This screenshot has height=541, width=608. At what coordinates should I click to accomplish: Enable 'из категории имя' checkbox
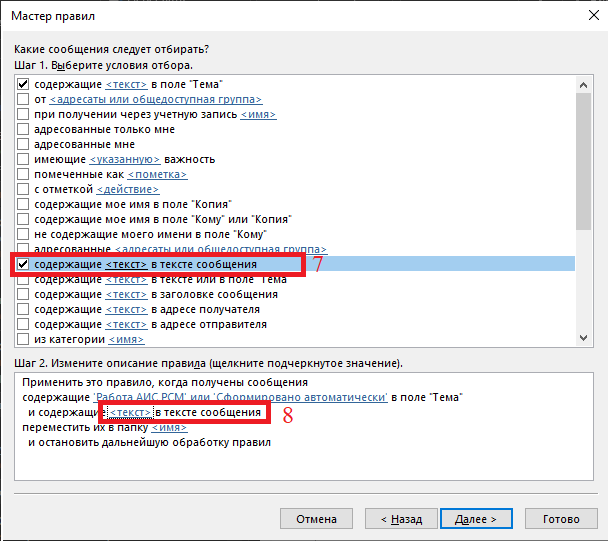23,340
